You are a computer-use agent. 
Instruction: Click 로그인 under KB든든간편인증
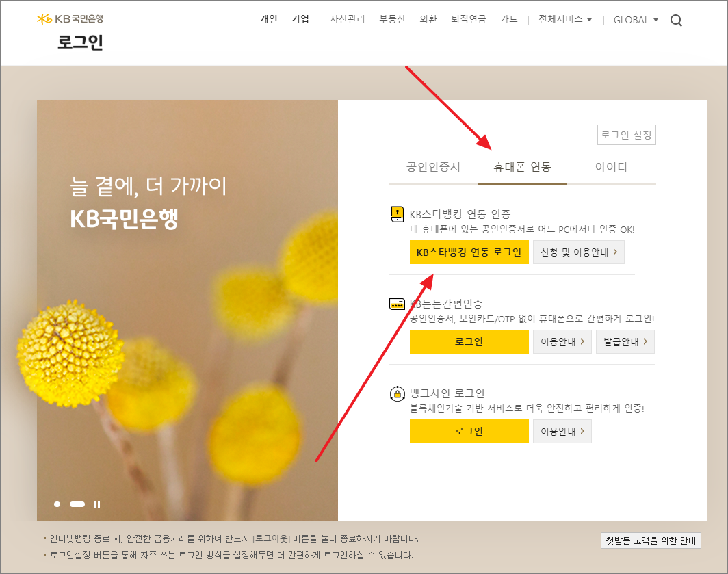(469, 342)
